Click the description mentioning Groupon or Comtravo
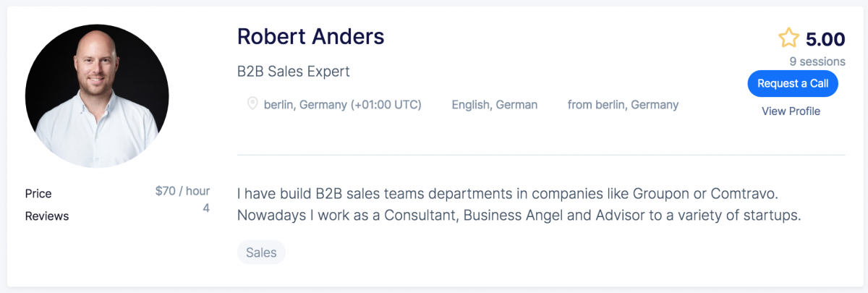The height and width of the screenshot is (293, 868). tap(508, 194)
